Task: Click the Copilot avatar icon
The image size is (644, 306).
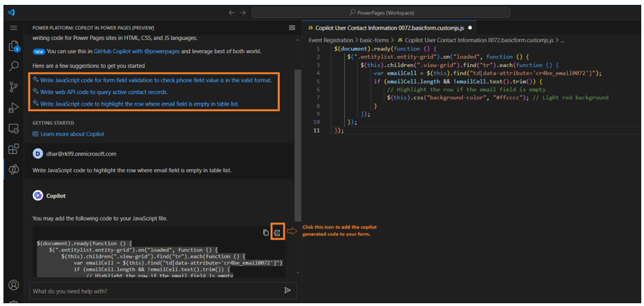Action: point(38,196)
